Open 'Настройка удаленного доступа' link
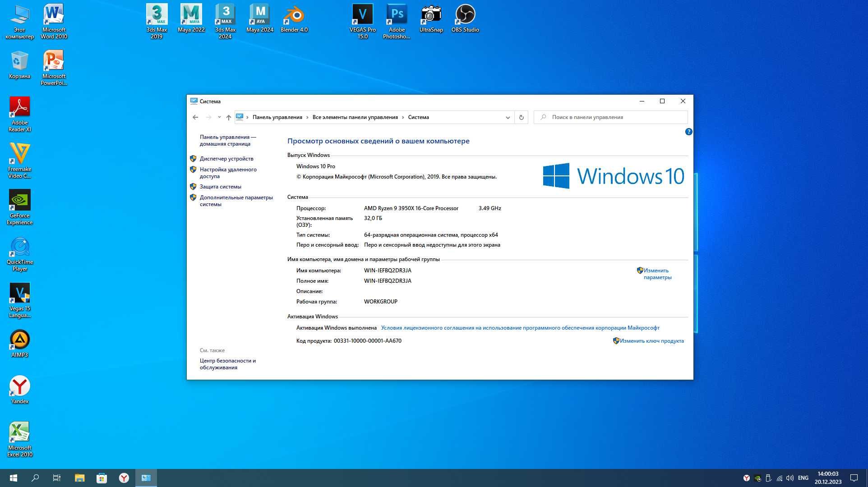Screen dimensions: 868x487 228,173
